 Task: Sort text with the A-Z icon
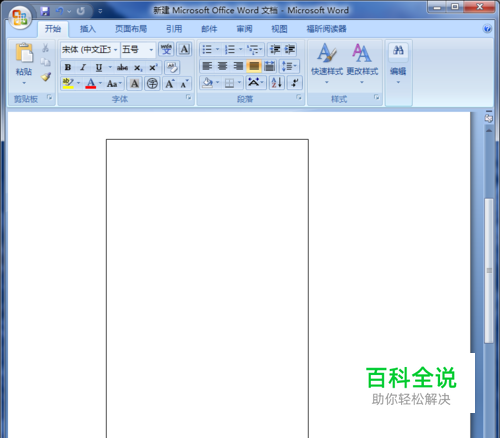(x=277, y=82)
